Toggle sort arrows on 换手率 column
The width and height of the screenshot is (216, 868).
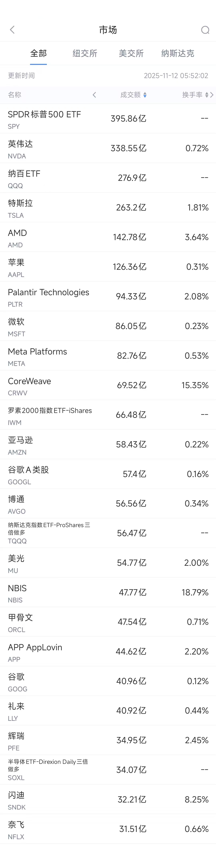point(207,95)
